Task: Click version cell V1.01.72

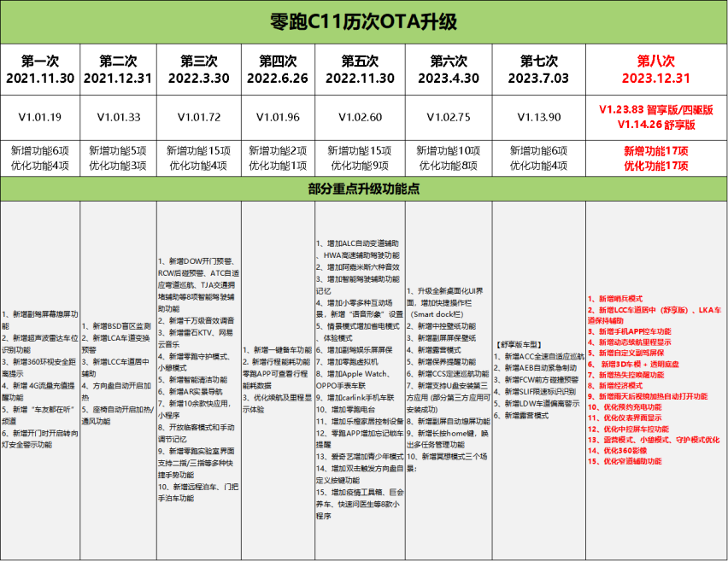Action: point(199,117)
